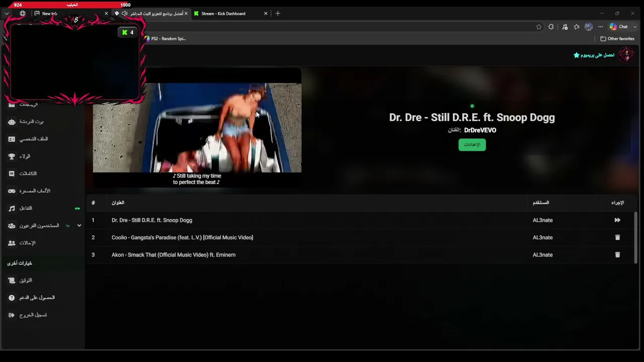
Task: Open the integrations icon in sidebar
Action: (x=12, y=173)
